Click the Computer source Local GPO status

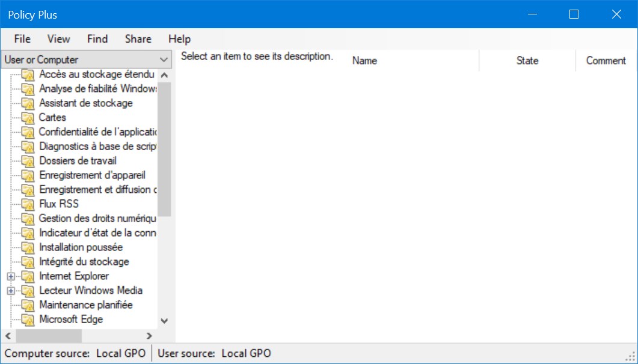[75, 353]
